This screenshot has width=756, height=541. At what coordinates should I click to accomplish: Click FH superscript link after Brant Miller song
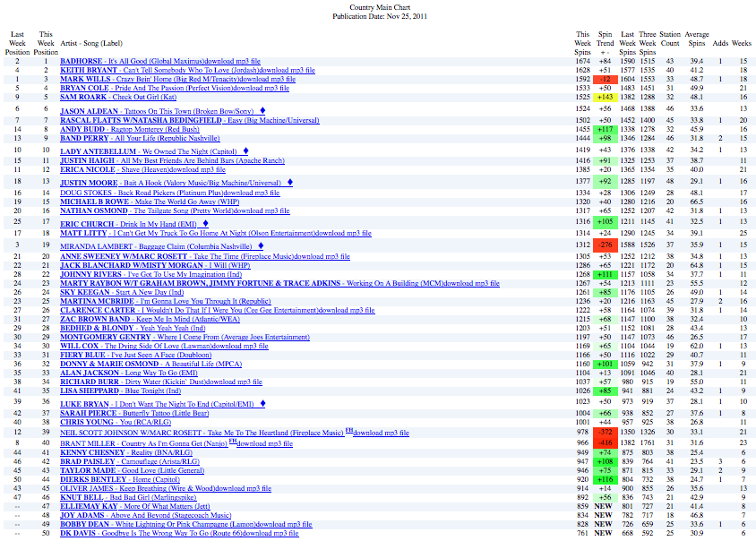coord(233,442)
